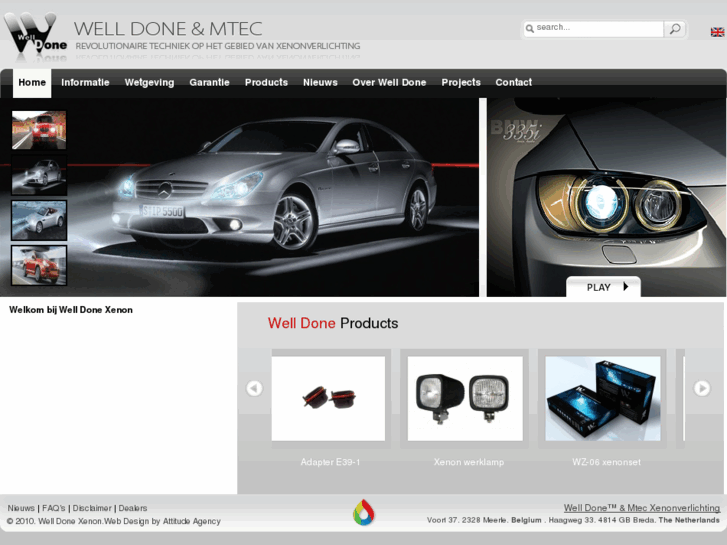
Task: Click the Revolutionaire techniek tagline
Action: [218, 46]
